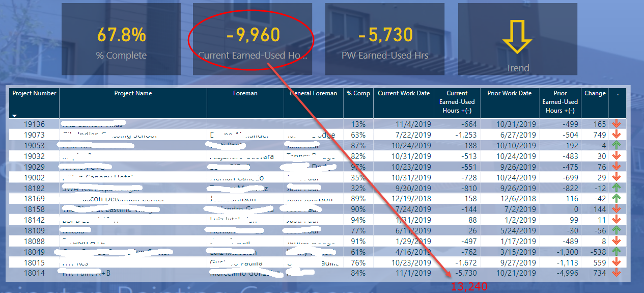Click the green up arrow in row 18182
Viewport: 644px width, 293px height.
(x=617, y=188)
